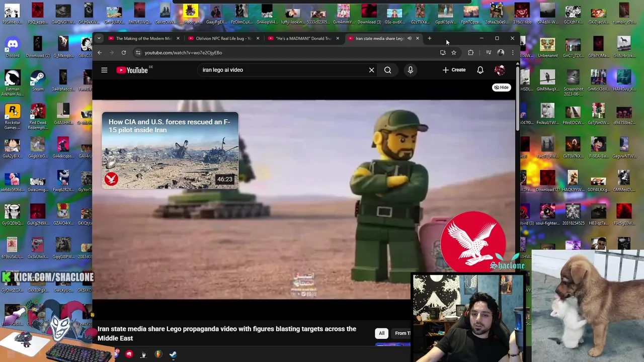The width and height of the screenshot is (644, 362).
Task: Click the FL Studio icon in the taskbar
Action: 158,354
